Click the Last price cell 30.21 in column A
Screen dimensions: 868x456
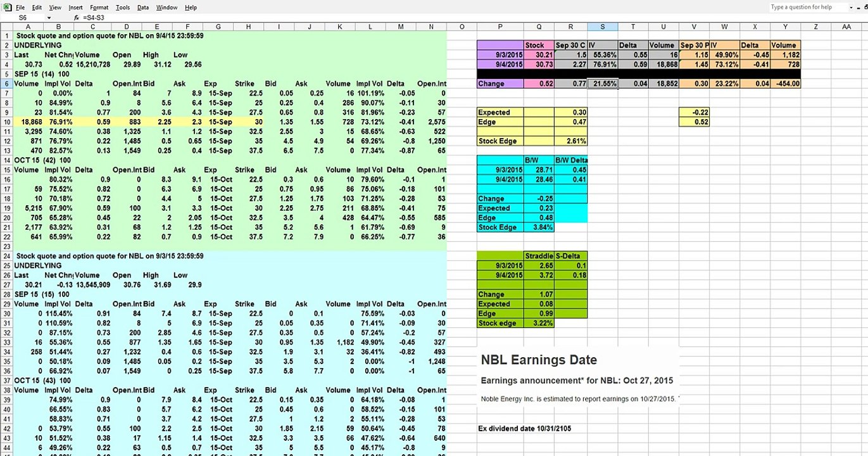point(28,285)
